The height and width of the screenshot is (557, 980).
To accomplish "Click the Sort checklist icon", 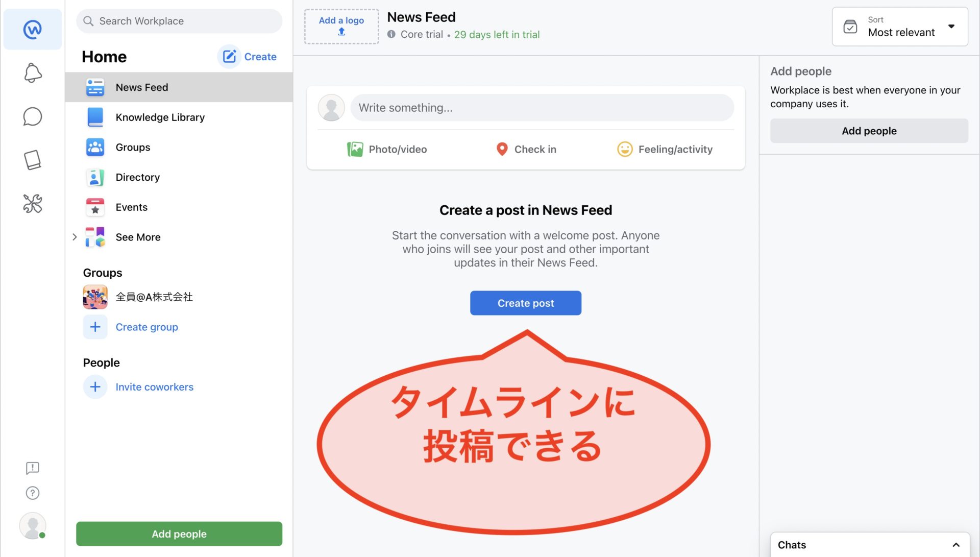I will pyautogui.click(x=850, y=27).
